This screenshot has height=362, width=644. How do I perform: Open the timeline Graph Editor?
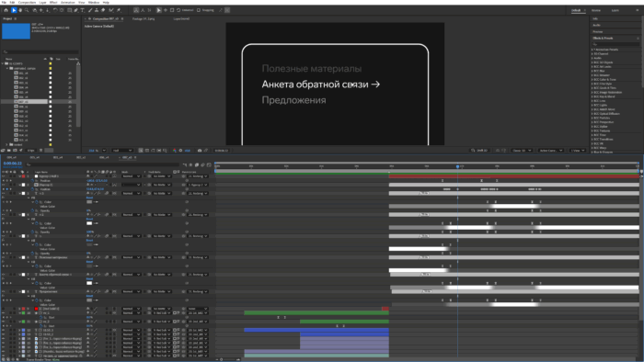point(209,164)
